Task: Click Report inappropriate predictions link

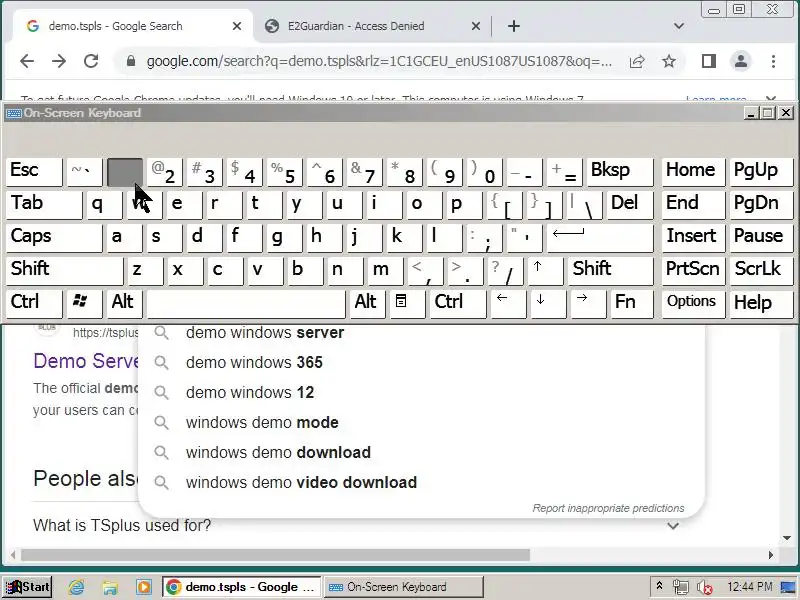Action: 608,508
